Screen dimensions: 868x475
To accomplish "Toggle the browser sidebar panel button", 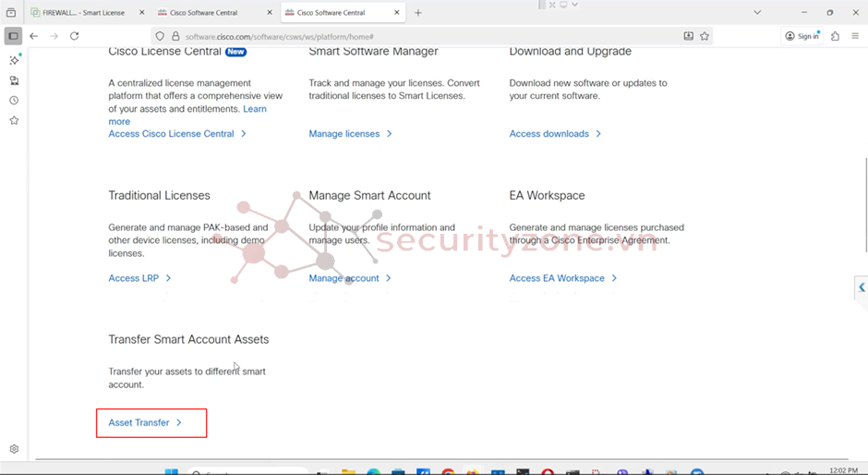I will click(x=13, y=36).
